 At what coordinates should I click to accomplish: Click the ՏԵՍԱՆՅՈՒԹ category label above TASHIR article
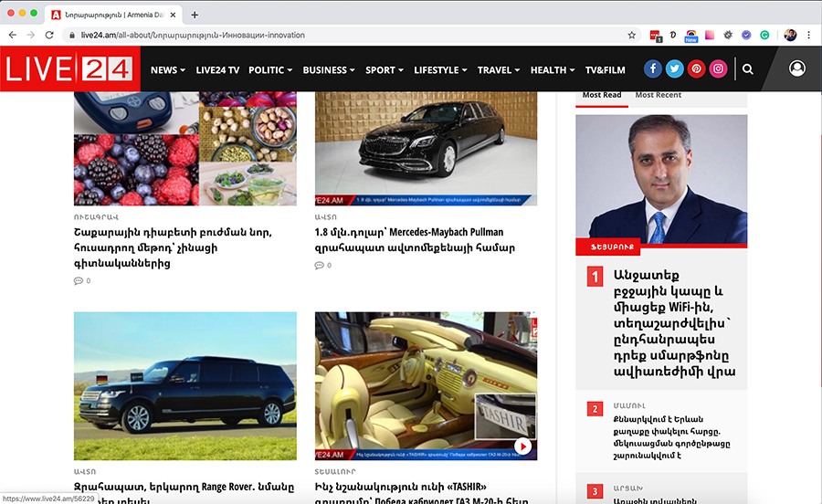pos(335,471)
